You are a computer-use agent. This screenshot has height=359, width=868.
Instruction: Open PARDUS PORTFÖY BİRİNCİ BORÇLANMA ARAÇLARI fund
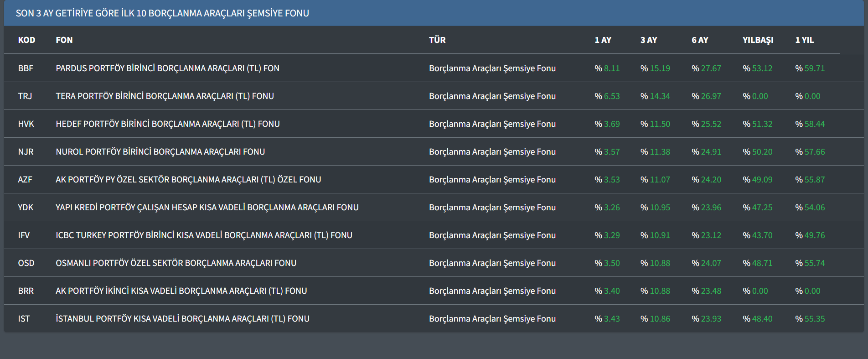[167, 68]
